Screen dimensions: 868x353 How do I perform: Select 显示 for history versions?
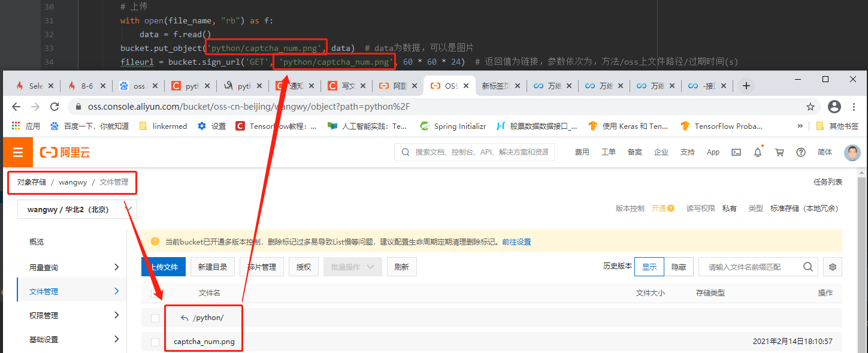pos(649,267)
